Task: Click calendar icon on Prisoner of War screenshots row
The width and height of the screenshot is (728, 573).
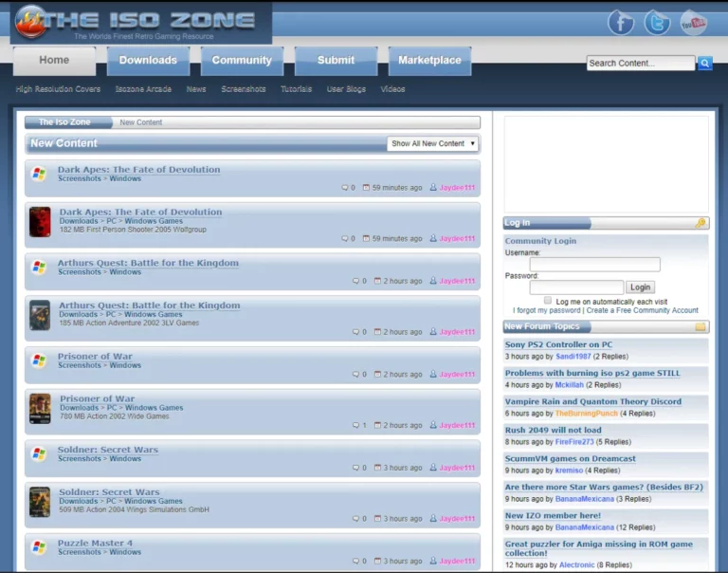Action: (377, 374)
